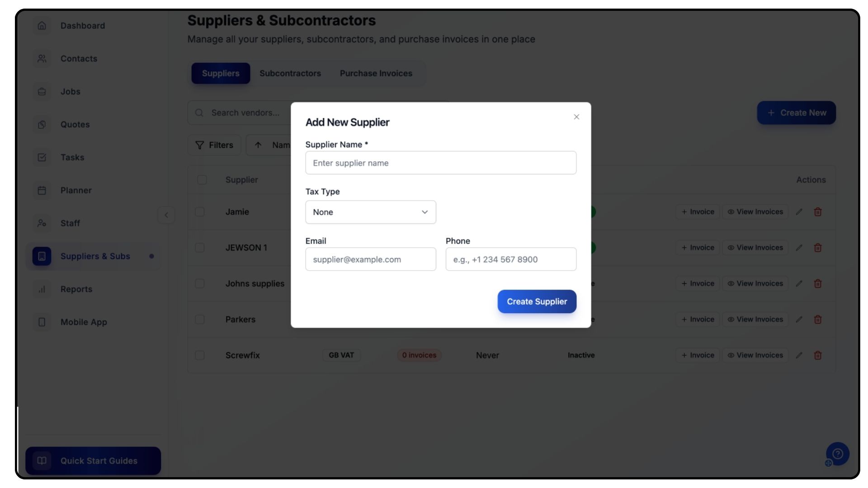Expand the Tax Type dropdown
Viewport: 868px width, 488px height.
tap(370, 212)
